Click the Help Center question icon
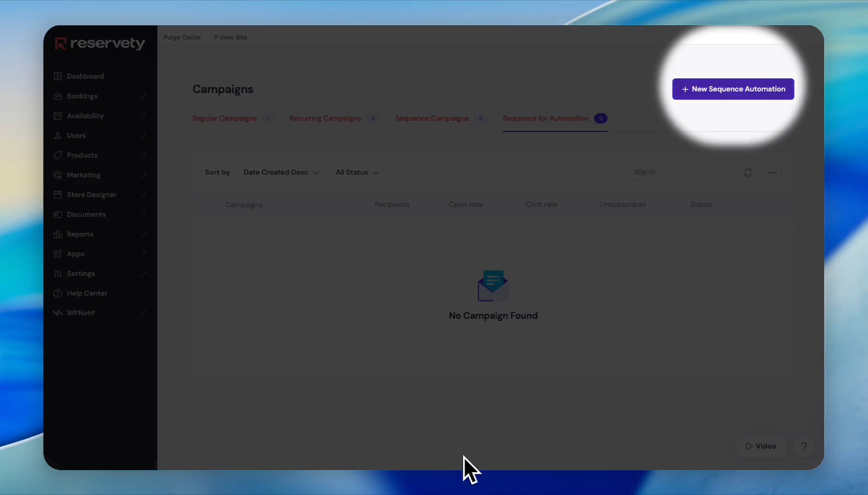Screen dimensions: 868x495 click(57, 293)
